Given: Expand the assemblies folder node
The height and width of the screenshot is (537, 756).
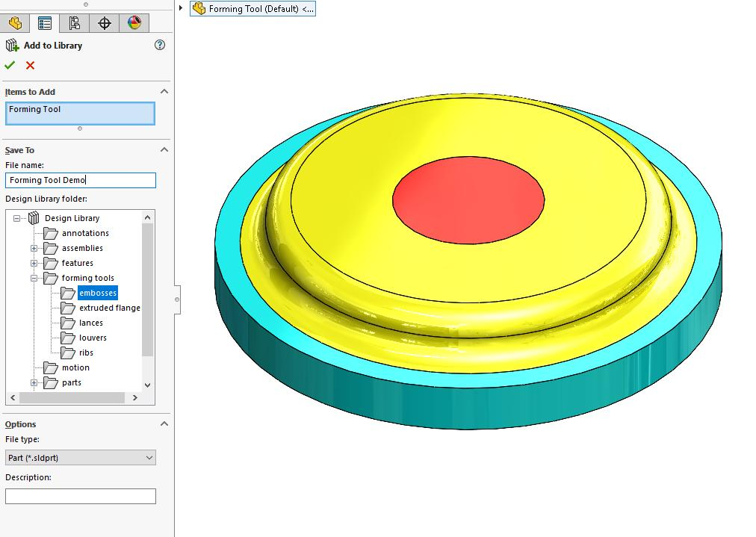Looking at the screenshot, I should (34, 248).
